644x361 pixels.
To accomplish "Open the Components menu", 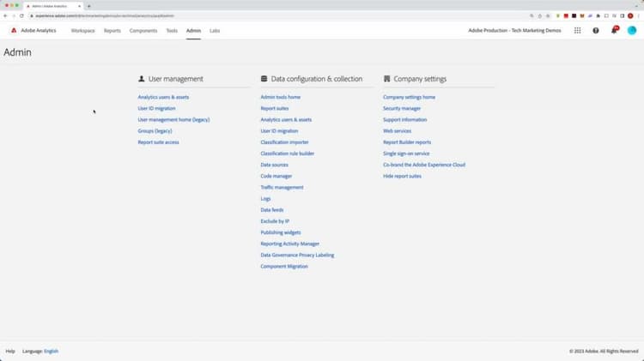I will coord(143,31).
